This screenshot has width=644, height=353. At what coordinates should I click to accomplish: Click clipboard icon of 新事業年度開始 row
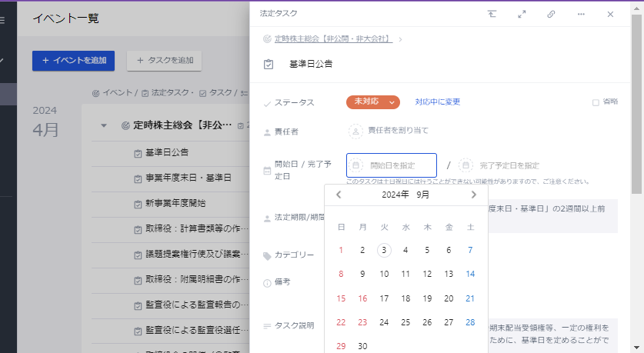(138, 205)
